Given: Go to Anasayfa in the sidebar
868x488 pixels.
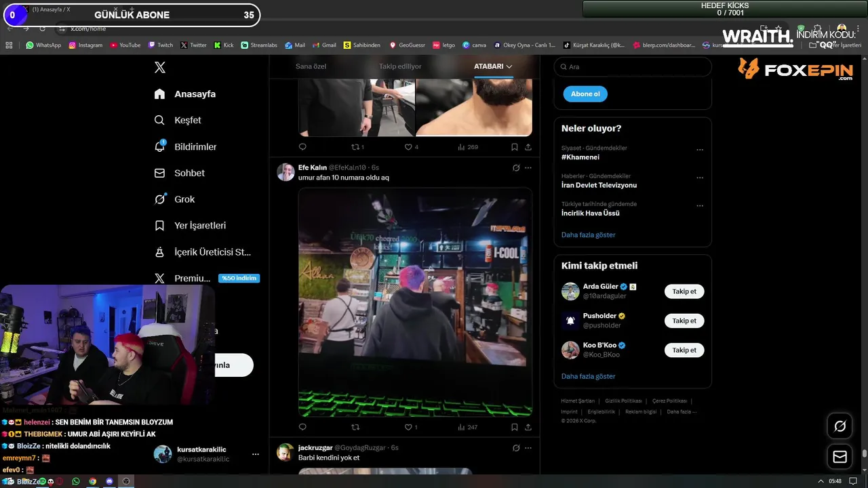Looking at the screenshot, I should click(x=185, y=94).
